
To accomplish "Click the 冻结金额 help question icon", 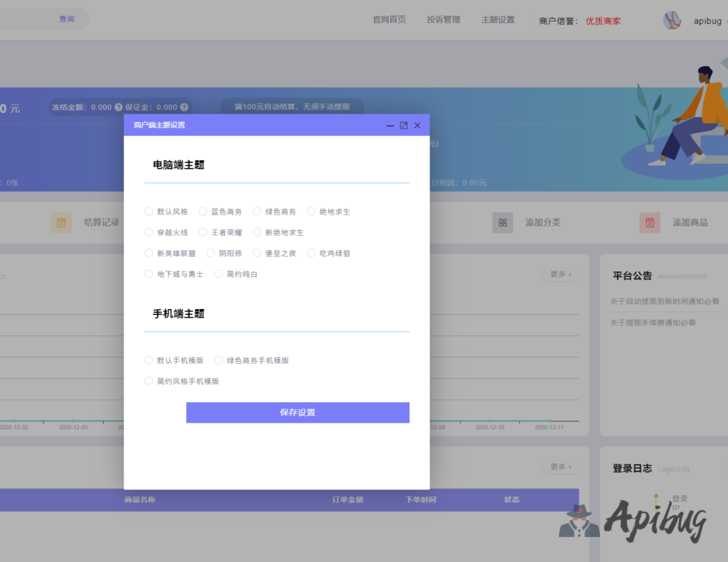I will [119, 107].
